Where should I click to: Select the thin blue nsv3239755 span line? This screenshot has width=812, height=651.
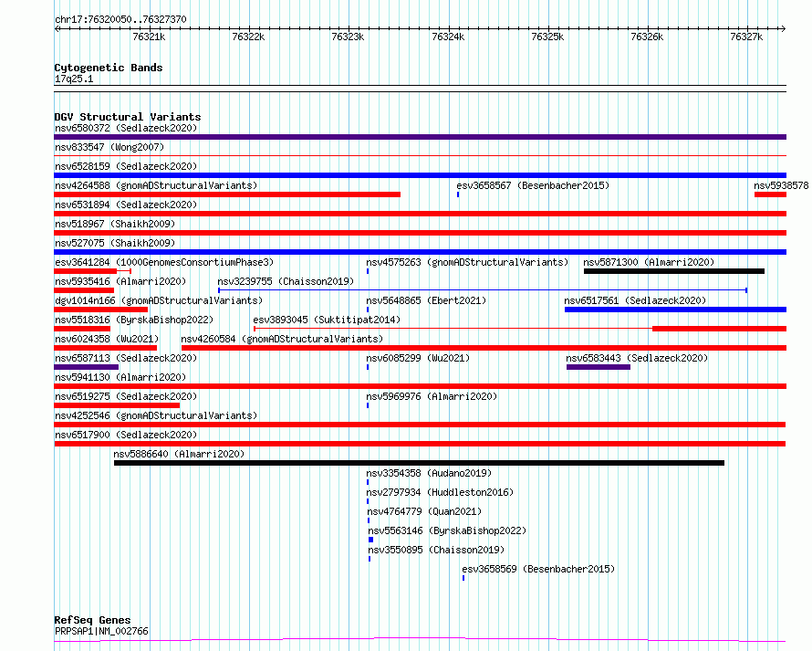pos(482,290)
